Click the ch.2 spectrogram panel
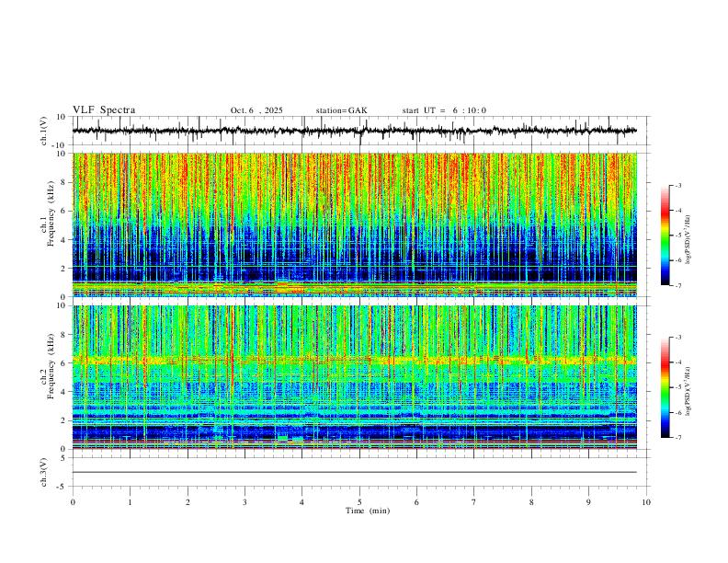The image size is (728, 563). point(355,377)
